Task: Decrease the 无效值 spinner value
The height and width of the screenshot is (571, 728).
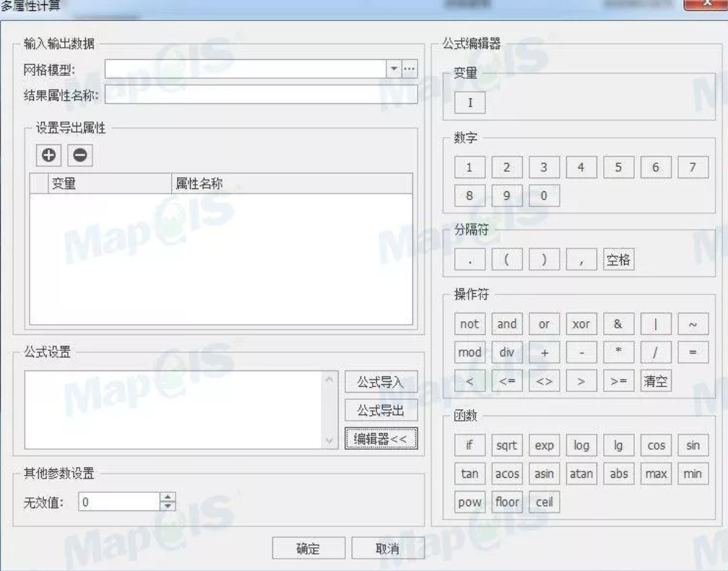Action: 168,506
